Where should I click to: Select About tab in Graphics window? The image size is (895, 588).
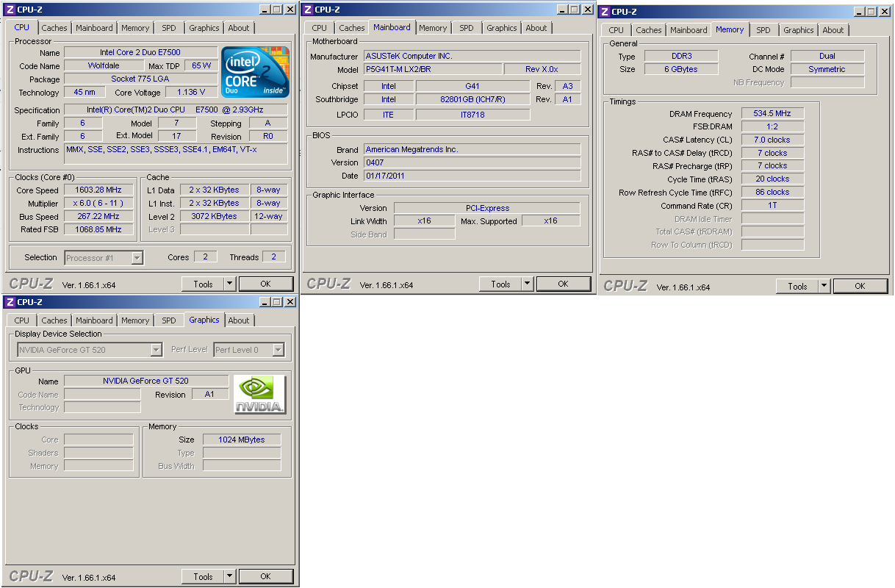[x=239, y=320]
